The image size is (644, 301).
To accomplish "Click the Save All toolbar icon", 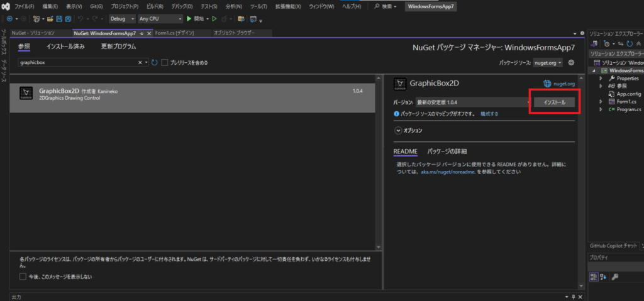I will point(67,19).
